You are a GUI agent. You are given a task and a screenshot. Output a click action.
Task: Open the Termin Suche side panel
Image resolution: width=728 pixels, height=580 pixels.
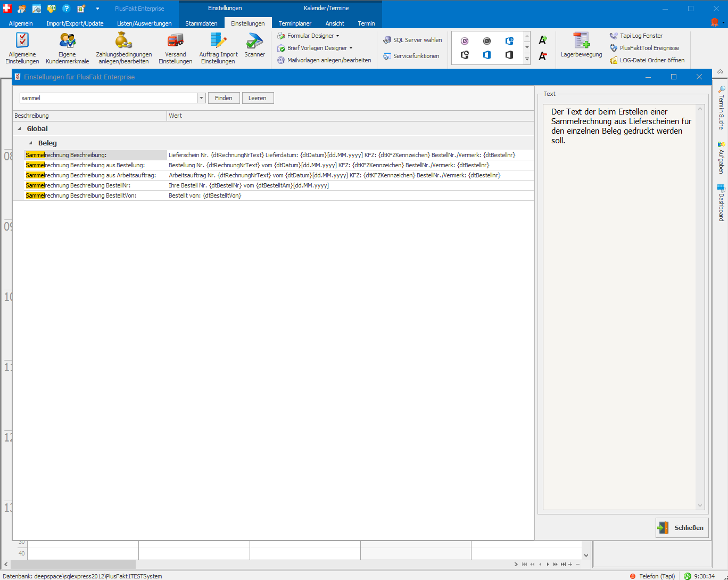[x=722, y=108]
